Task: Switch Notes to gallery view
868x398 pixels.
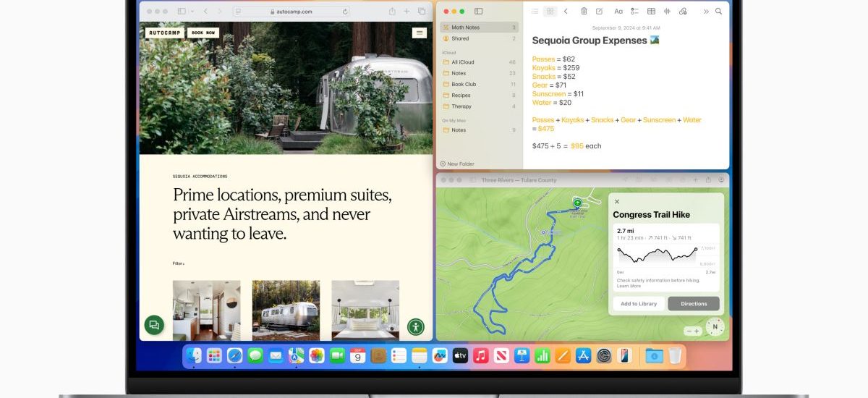Action: (550, 12)
